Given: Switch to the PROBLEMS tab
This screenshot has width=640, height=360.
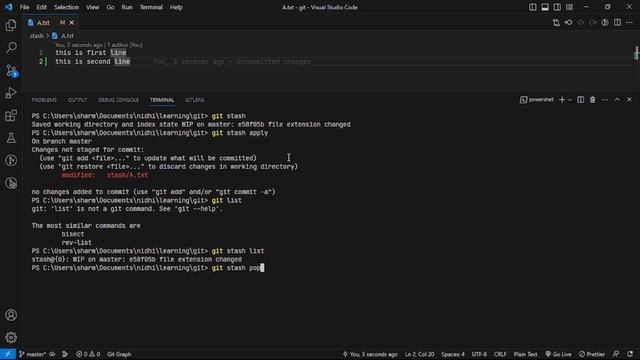Looking at the screenshot, I should coord(44,100).
